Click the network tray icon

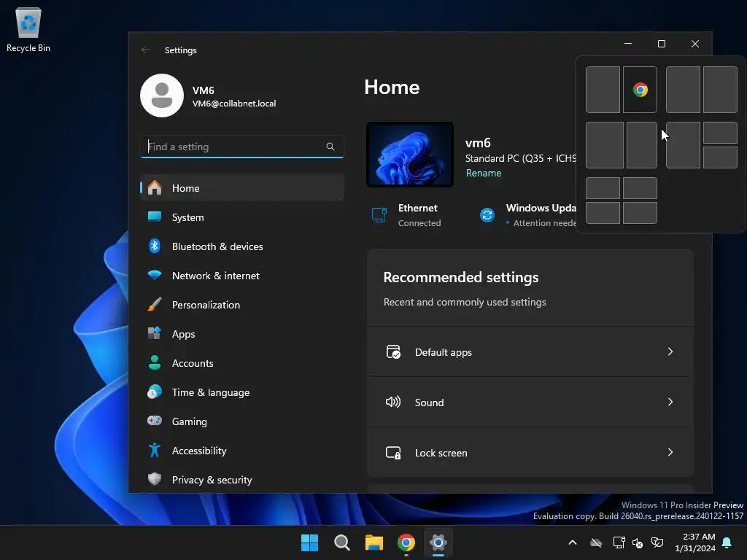(619, 542)
